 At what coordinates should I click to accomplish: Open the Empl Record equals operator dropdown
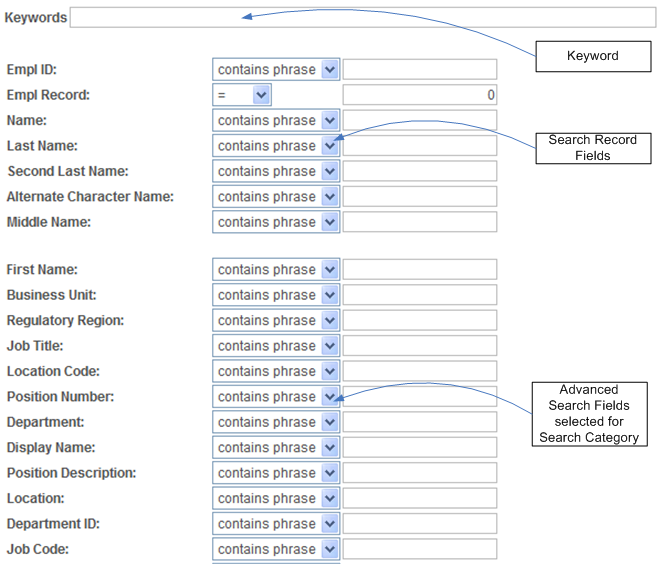[x=242, y=95]
